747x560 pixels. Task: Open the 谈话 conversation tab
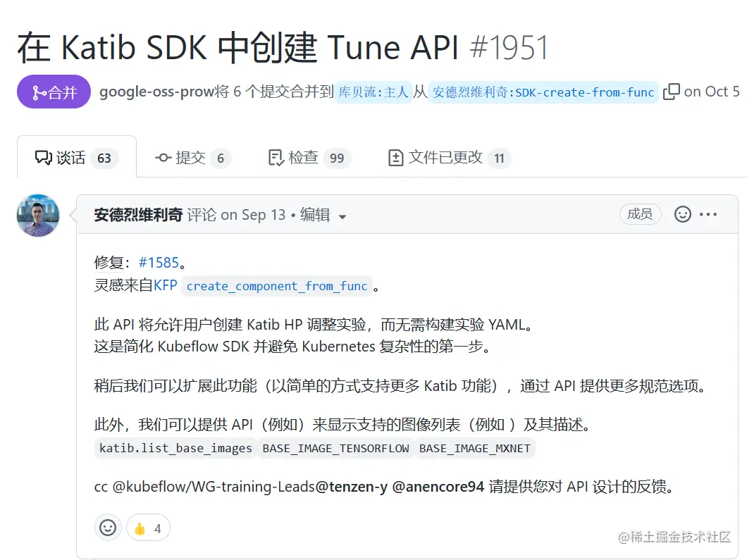pyautogui.click(x=77, y=158)
